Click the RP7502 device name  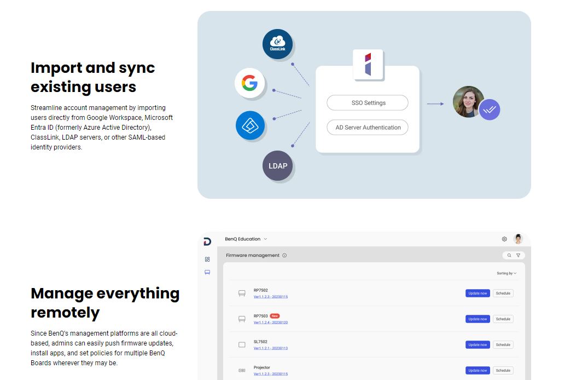coord(260,290)
